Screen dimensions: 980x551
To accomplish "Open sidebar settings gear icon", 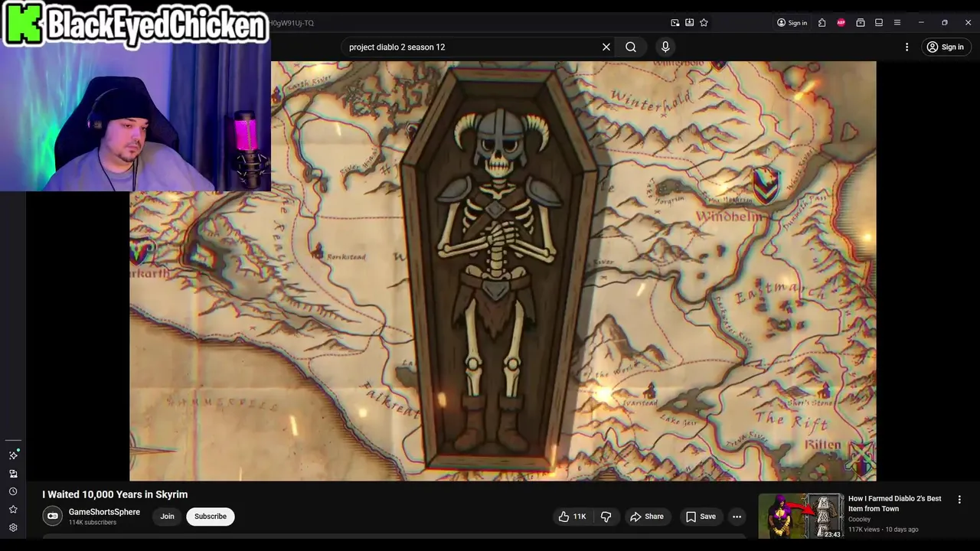I will click(x=13, y=527).
